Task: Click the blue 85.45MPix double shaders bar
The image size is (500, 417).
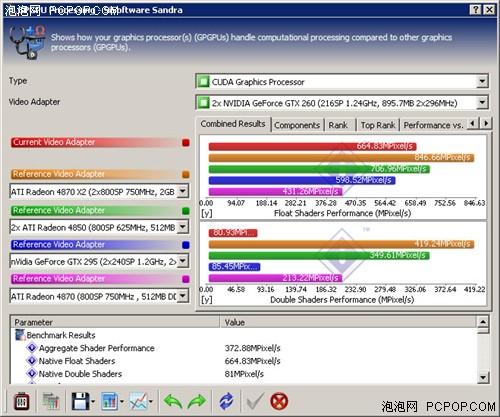Action: pyautogui.click(x=234, y=267)
